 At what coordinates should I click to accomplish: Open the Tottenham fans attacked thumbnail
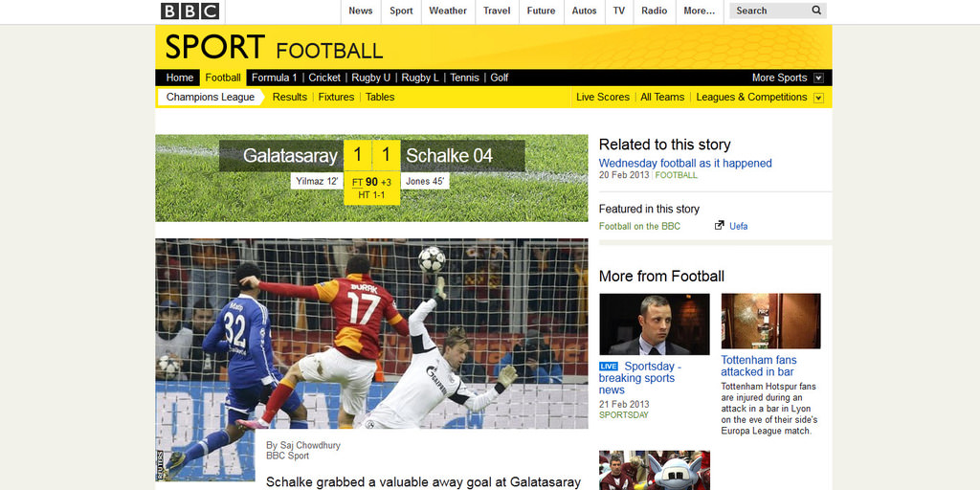coord(770,321)
